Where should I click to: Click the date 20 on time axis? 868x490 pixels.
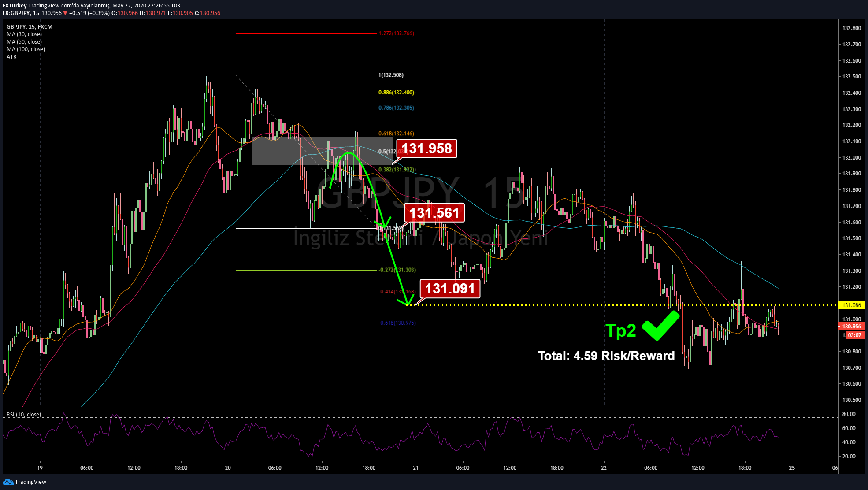[228, 468]
